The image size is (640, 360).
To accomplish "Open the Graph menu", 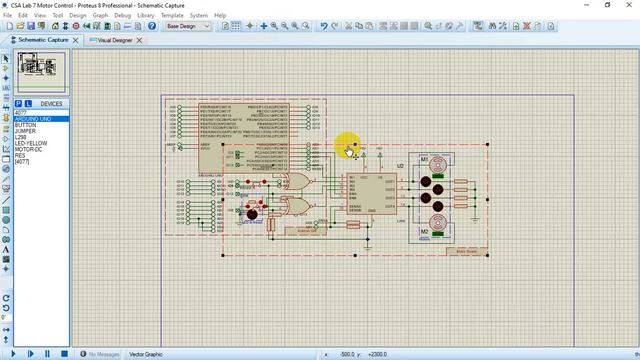I will point(100,16).
